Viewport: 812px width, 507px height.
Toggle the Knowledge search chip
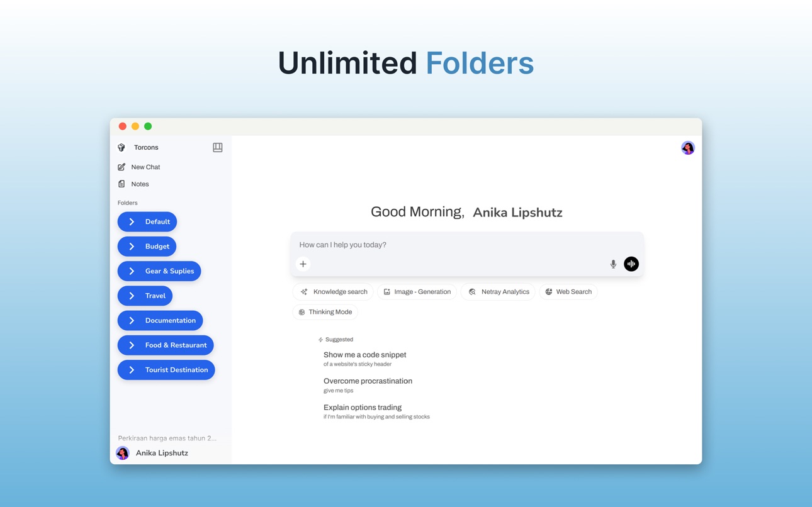click(x=333, y=292)
